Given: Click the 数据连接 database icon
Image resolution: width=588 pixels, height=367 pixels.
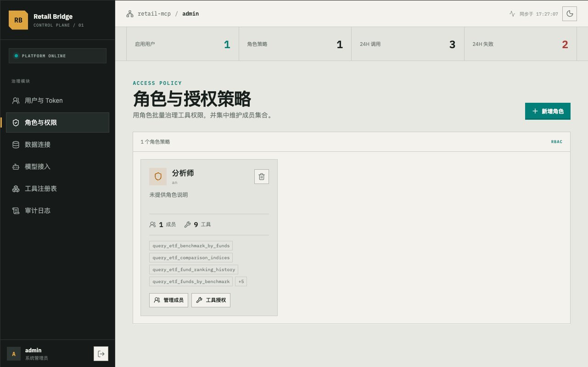Looking at the screenshot, I should click(x=16, y=145).
